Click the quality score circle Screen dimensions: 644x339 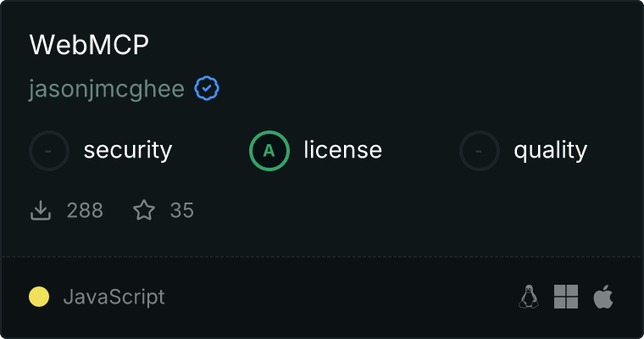(480, 151)
